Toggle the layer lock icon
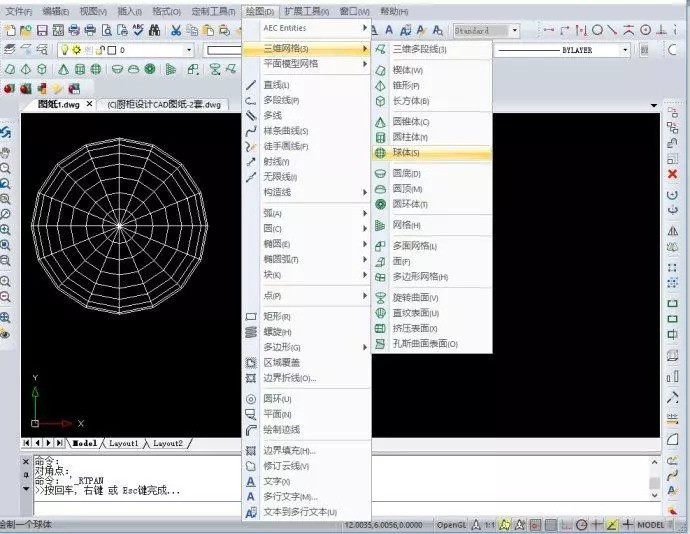Image resolution: width=690 pixels, height=534 pixels. click(98, 49)
